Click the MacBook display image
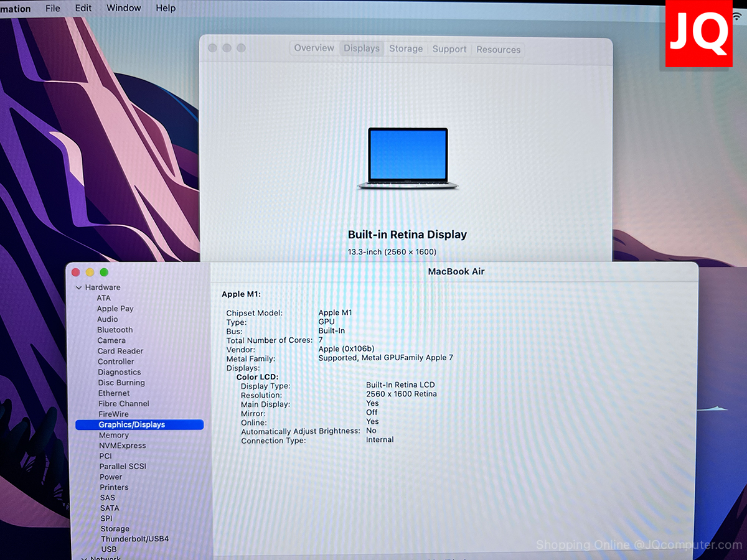747x560 pixels. 408,159
